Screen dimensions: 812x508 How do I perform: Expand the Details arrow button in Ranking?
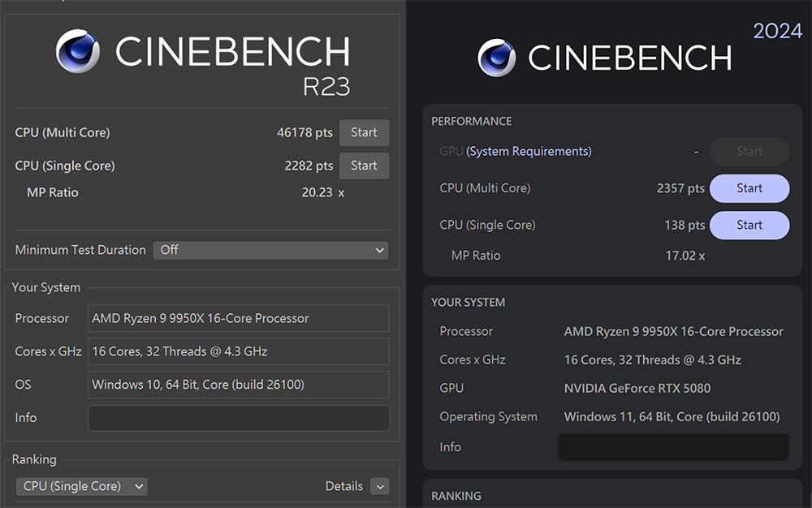coord(379,486)
